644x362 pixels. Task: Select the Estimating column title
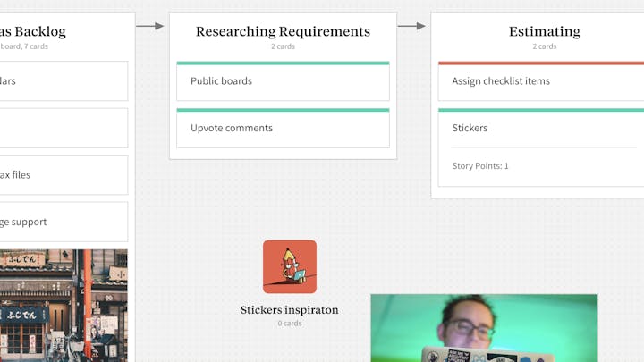pos(545,31)
